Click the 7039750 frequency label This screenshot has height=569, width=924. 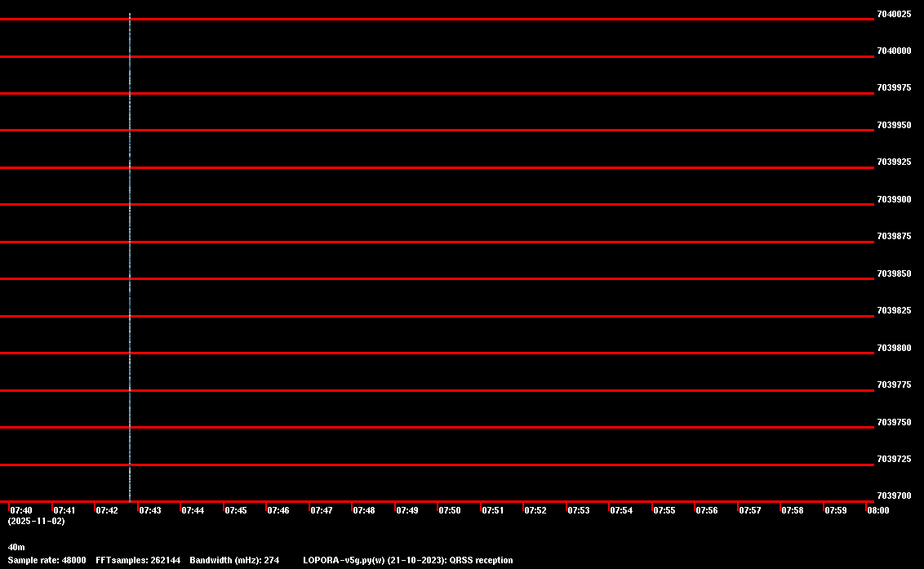point(894,423)
